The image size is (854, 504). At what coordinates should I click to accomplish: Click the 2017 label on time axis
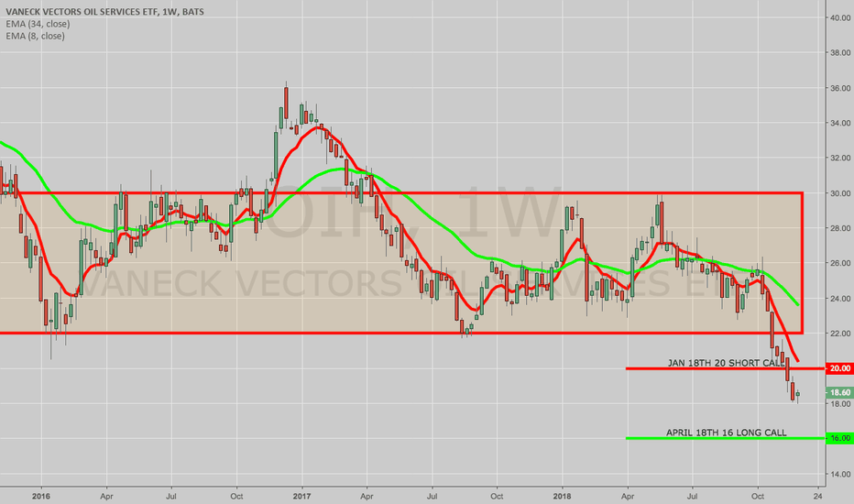pyautogui.click(x=301, y=497)
